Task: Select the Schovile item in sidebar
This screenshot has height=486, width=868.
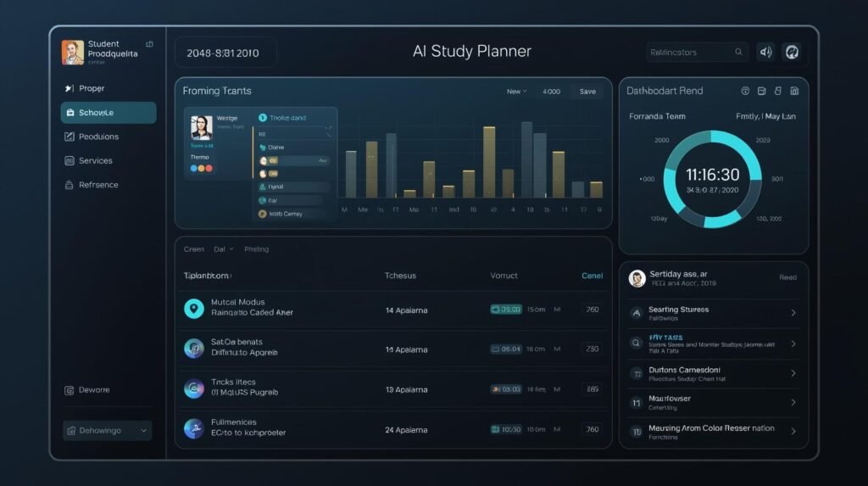Action: click(108, 113)
